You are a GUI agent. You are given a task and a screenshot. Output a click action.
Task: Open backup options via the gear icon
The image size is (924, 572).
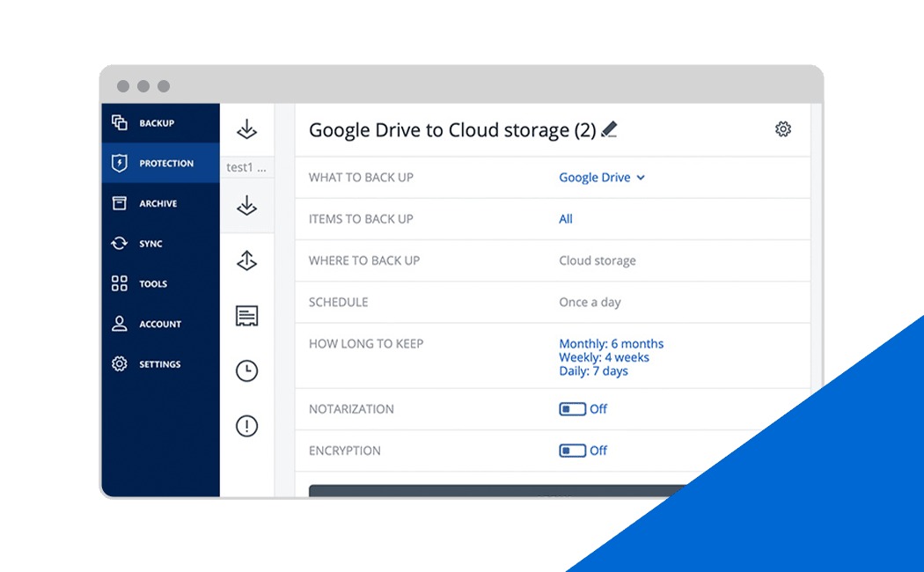point(783,129)
